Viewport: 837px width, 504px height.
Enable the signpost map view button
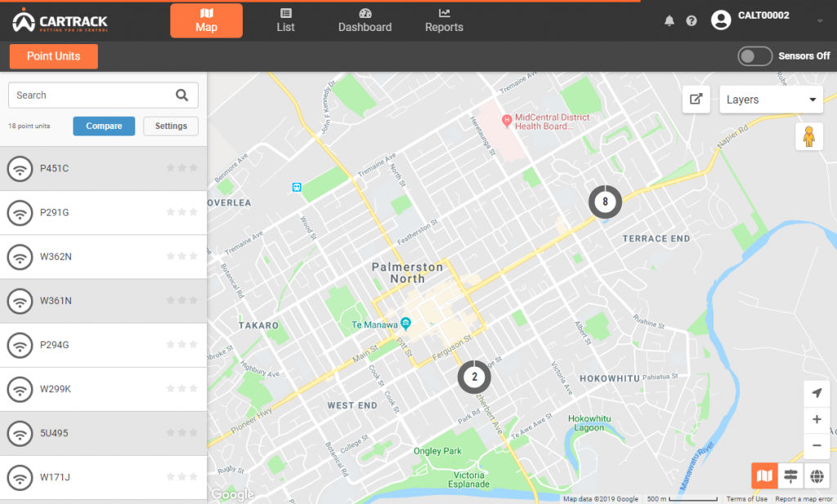(790, 476)
